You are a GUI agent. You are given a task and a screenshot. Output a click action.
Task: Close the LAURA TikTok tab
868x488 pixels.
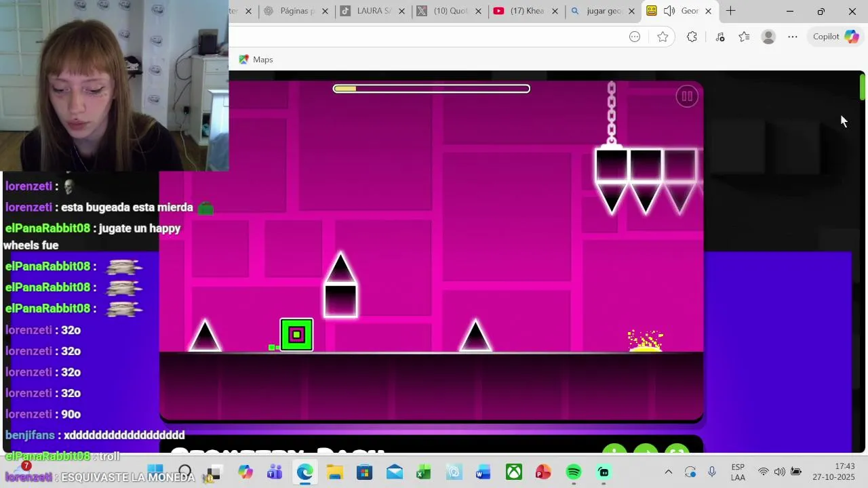coord(401,12)
